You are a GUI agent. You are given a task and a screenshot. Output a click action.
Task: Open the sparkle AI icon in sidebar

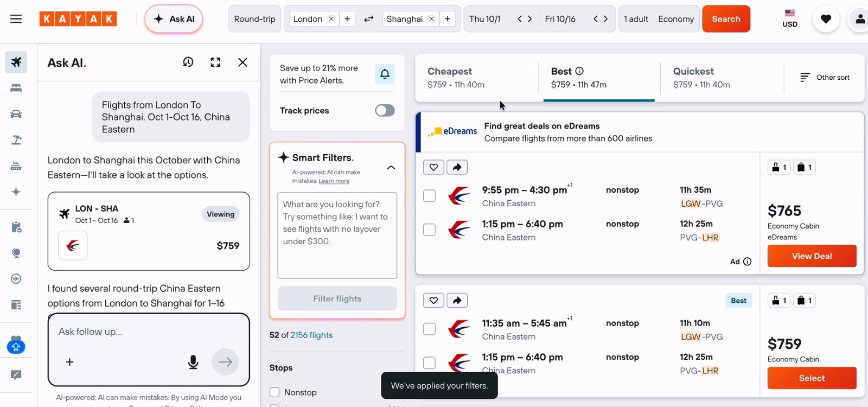tap(16, 192)
